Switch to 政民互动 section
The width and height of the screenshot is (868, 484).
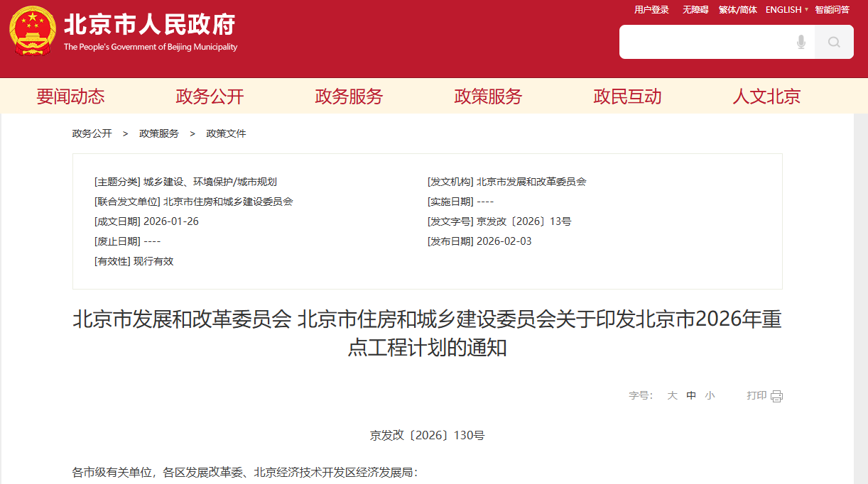tap(627, 97)
